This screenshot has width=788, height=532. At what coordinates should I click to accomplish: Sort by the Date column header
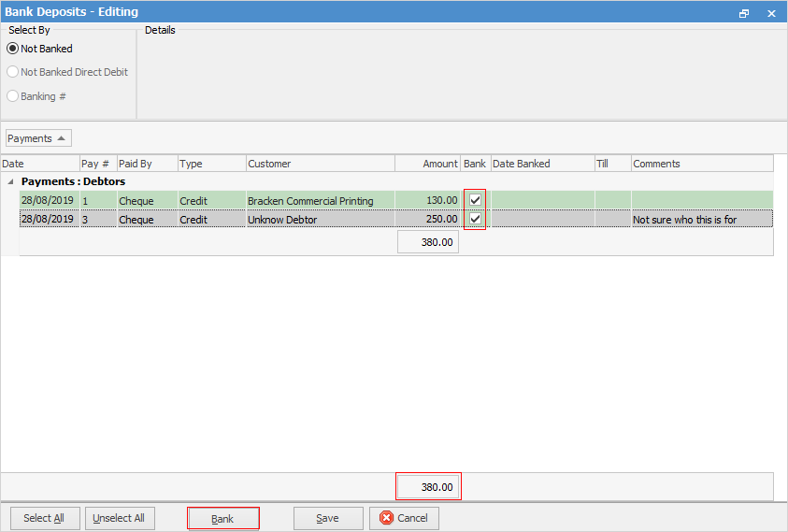[x=39, y=164]
